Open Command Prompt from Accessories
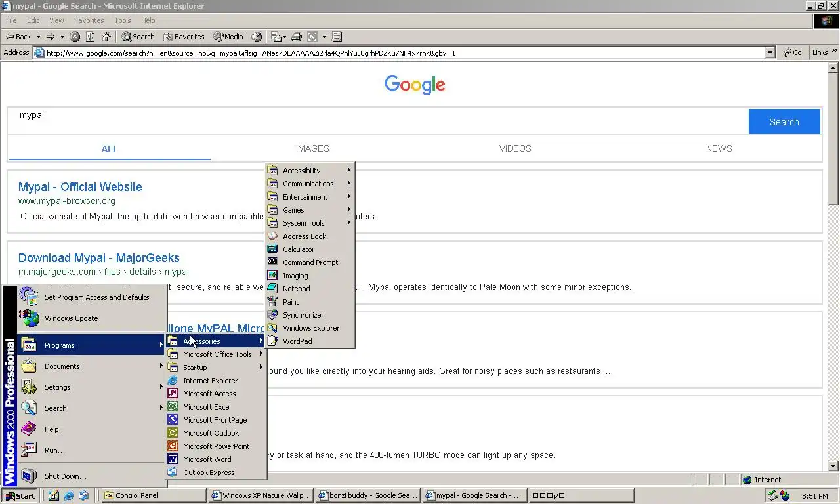The height and width of the screenshot is (504, 840). [x=310, y=262]
